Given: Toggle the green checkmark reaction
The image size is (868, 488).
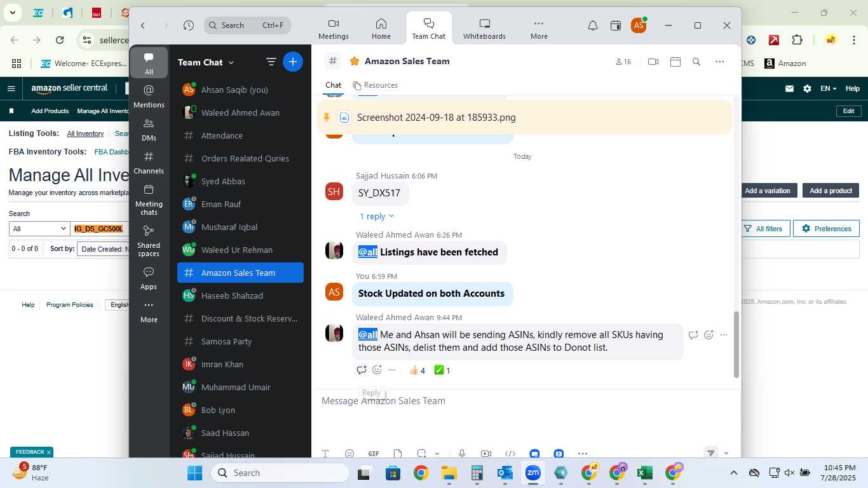Looking at the screenshot, I should coord(442,370).
